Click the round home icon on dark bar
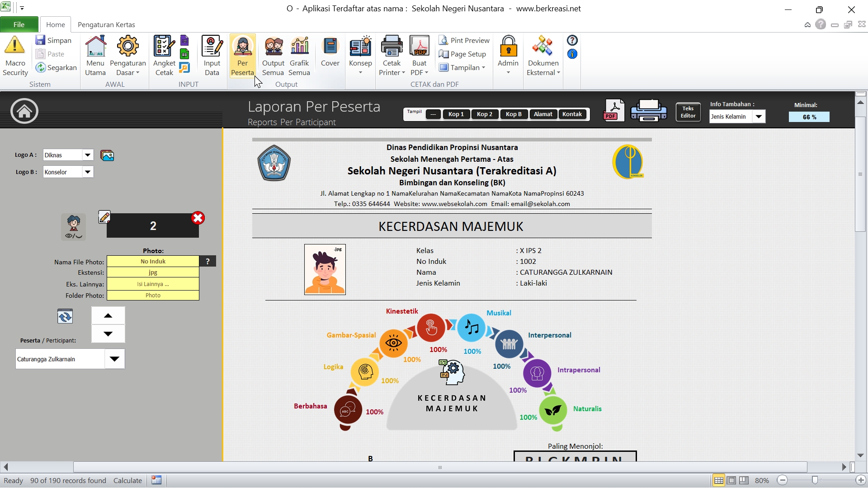Image resolution: width=868 pixels, height=488 pixels. click(24, 111)
